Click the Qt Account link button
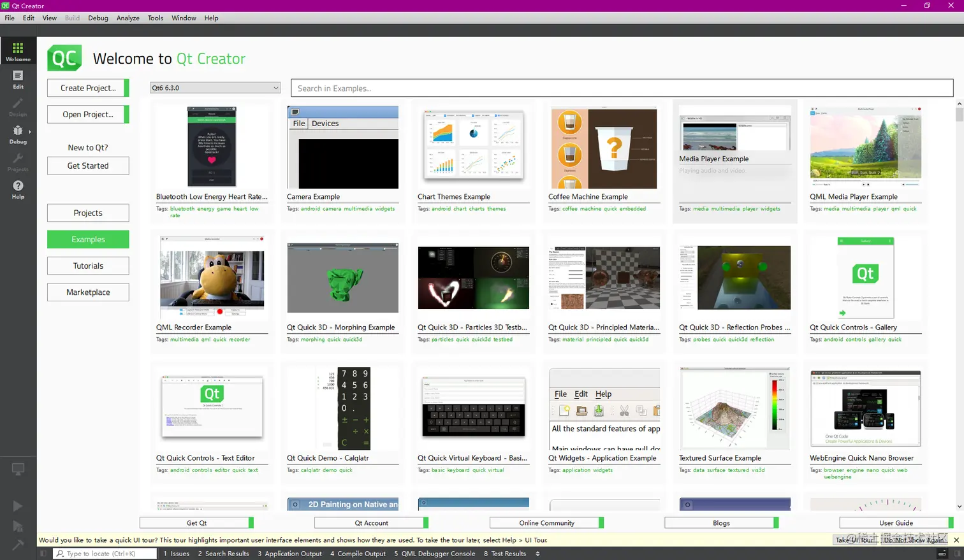Screen dimensions: 964x560 pyautogui.click(x=371, y=523)
